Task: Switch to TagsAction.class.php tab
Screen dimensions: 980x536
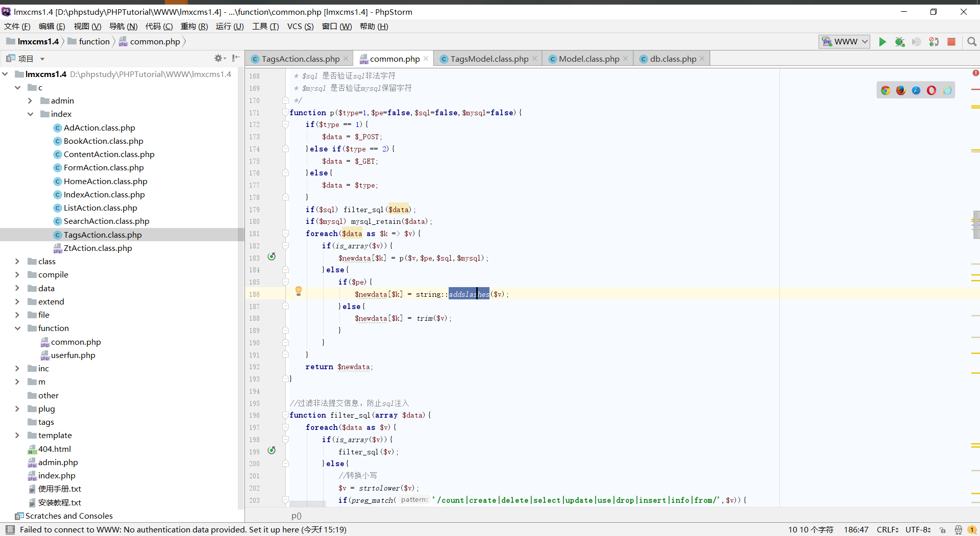Action: pos(300,59)
